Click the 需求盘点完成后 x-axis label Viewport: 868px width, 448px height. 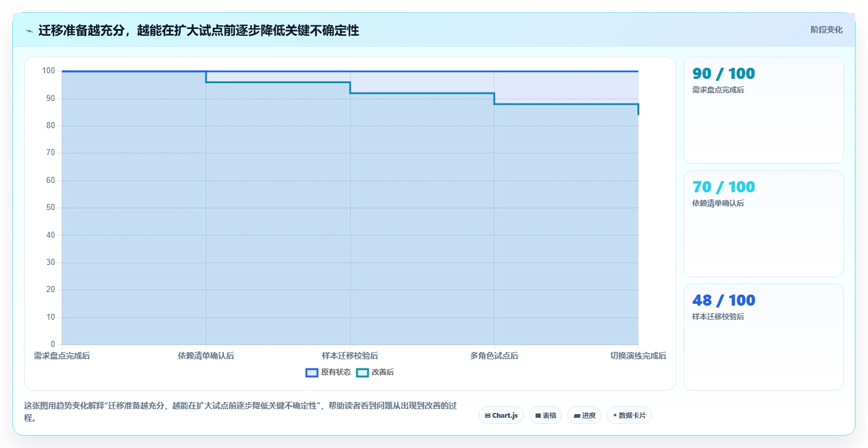click(x=62, y=356)
